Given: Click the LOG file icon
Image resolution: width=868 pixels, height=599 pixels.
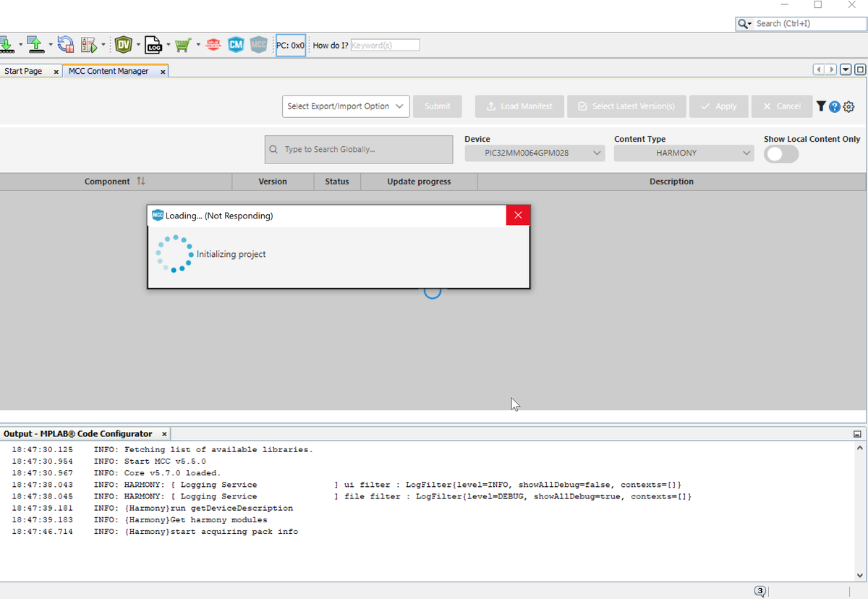Looking at the screenshot, I should point(153,45).
